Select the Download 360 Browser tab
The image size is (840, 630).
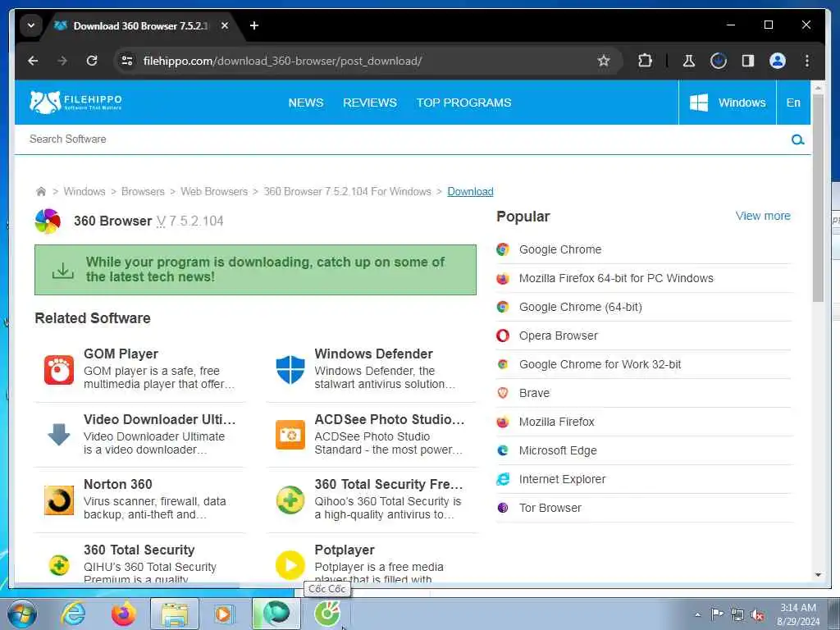point(140,25)
